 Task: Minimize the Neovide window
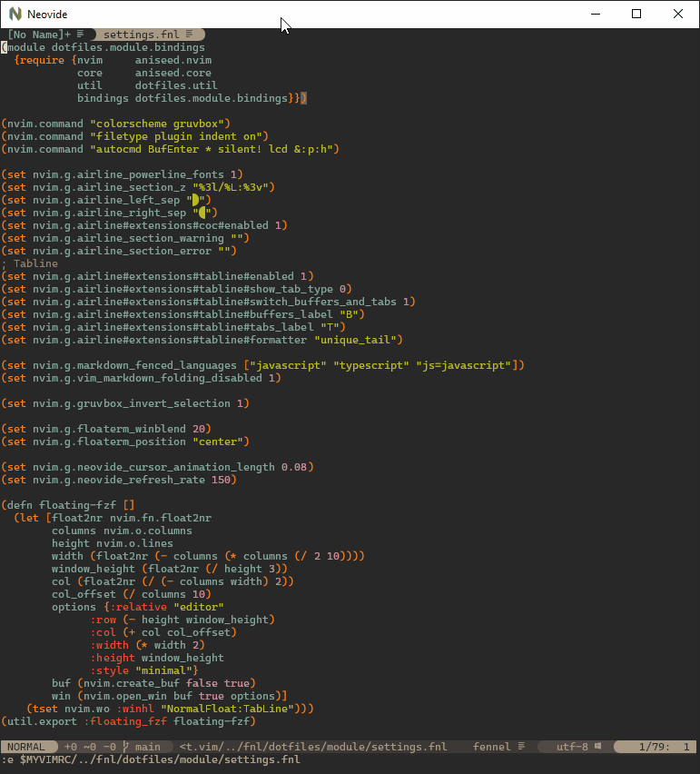point(596,14)
